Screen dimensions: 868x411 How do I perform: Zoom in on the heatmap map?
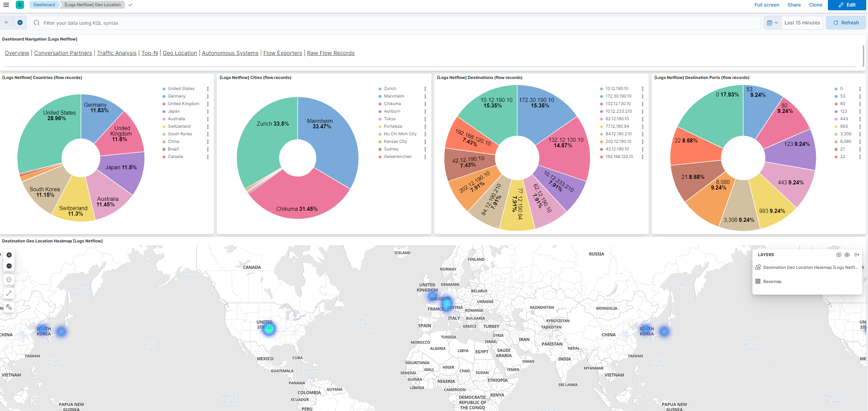click(x=9, y=255)
